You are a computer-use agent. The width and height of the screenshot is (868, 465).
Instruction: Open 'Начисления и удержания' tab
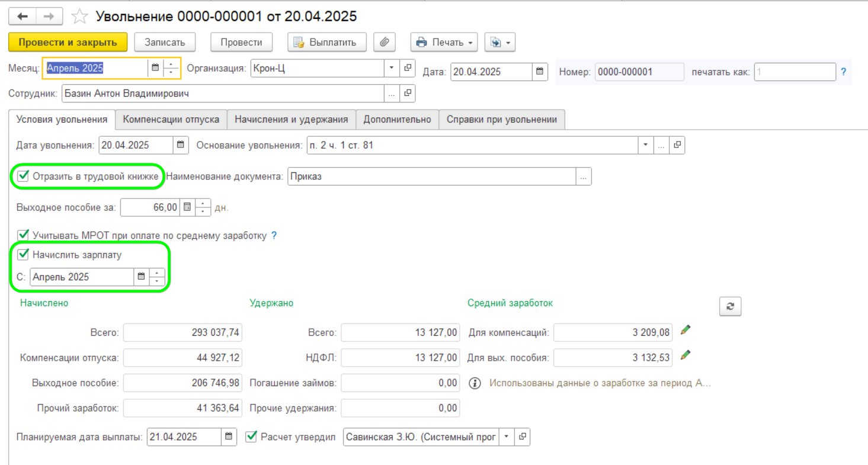291,120
